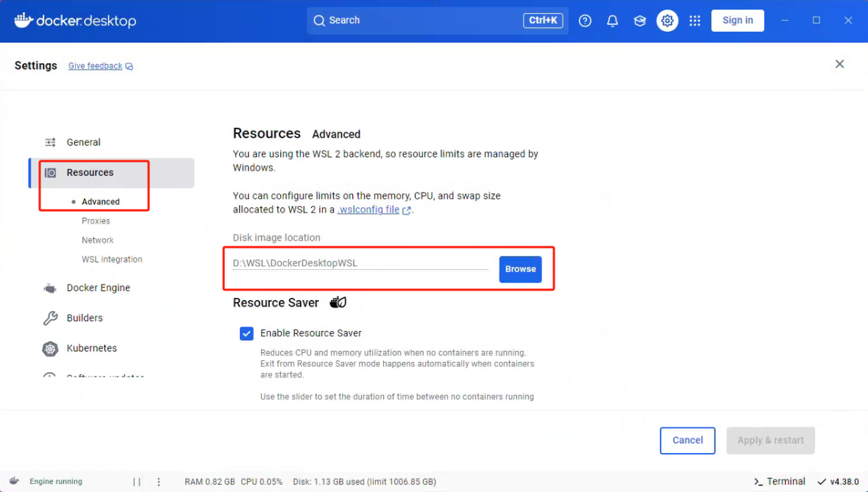Pause the engine using the pause icon
Viewport: 868px width, 492px height.
pyautogui.click(x=137, y=482)
